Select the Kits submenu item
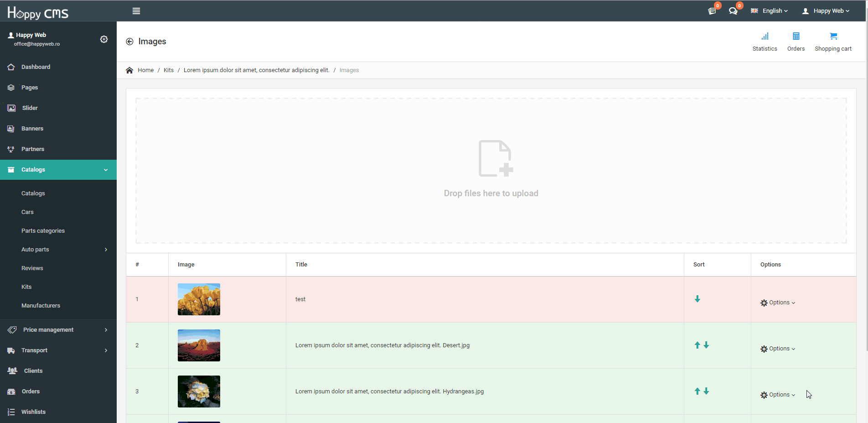 tap(26, 287)
